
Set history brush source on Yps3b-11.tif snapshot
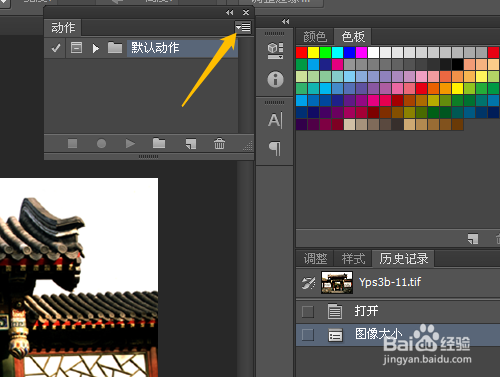308,283
